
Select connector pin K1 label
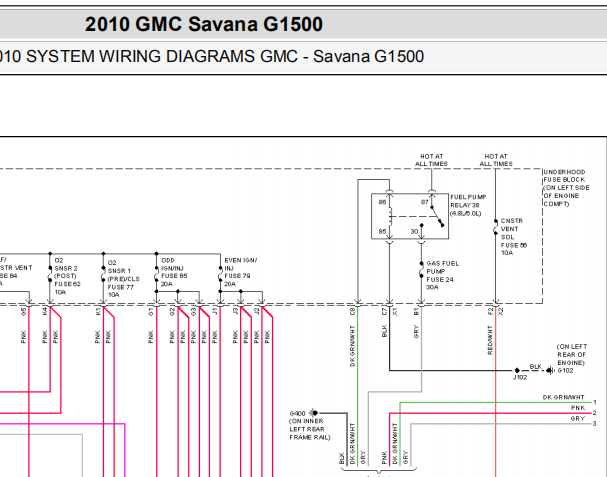click(x=98, y=311)
